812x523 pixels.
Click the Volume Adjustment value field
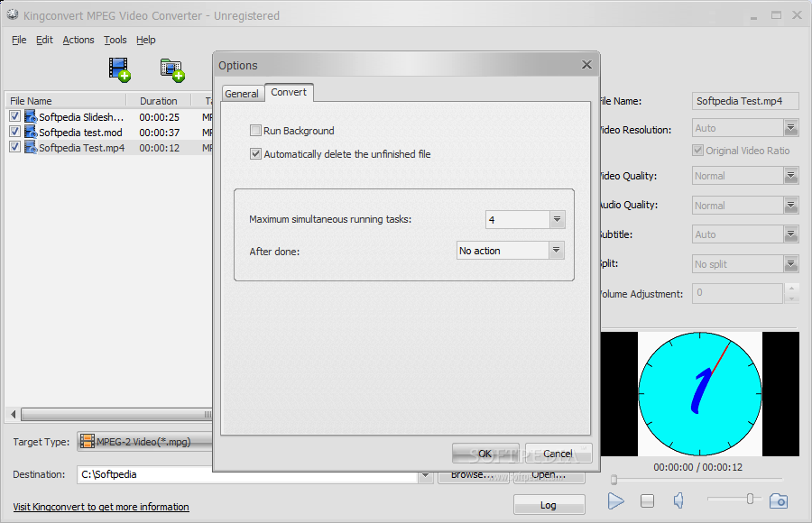tap(737, 293)
